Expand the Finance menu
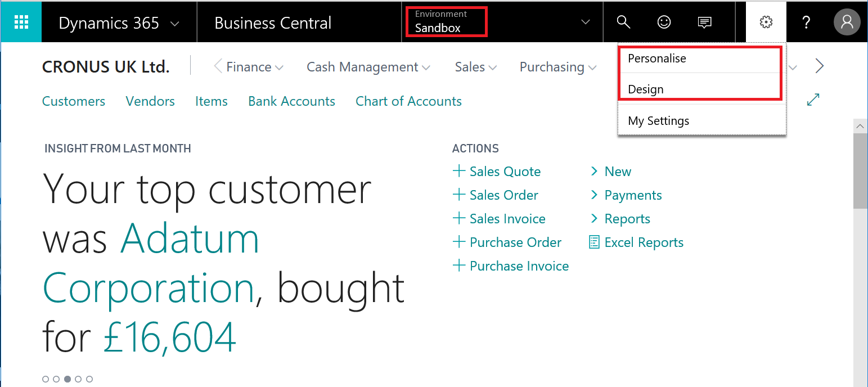The width and height of the screenshot is (868, 387). coord(255,67)
